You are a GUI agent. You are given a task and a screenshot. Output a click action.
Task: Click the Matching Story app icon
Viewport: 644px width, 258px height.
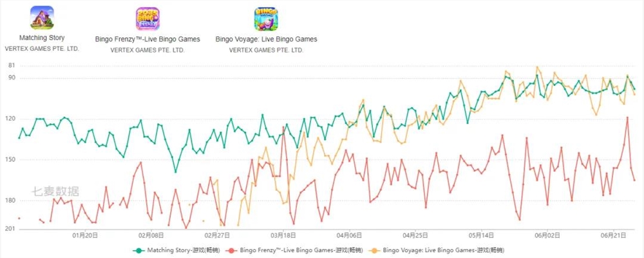click(x=42, y=17)
